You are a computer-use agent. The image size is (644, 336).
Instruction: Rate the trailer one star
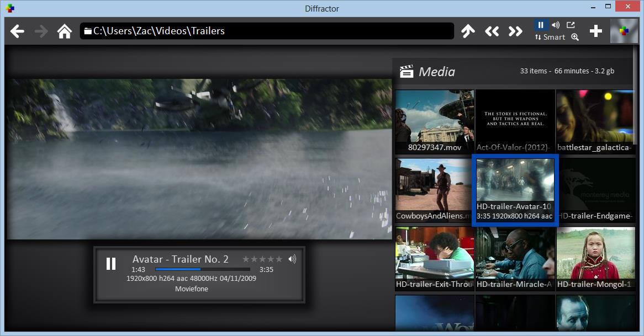(246, 259)
